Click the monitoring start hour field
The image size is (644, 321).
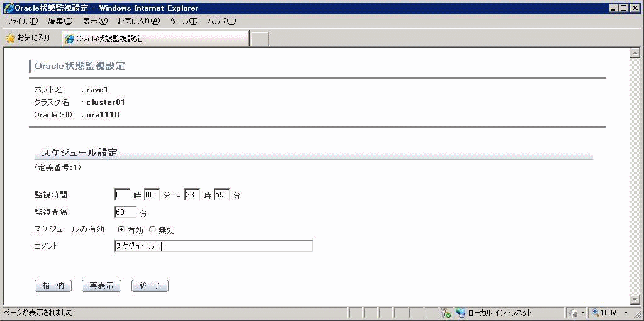click(x=123, y=195)
